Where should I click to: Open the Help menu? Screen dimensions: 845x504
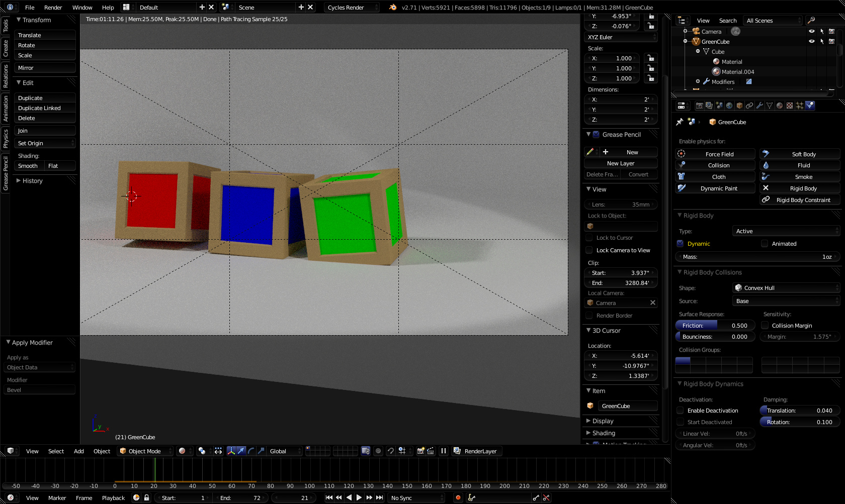click(x=108, y=8)
